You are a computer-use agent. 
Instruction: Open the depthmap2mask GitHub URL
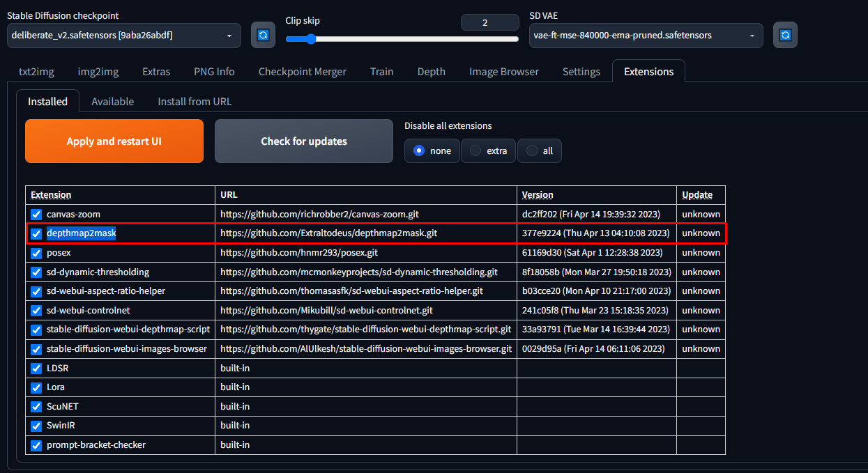[x=329, y=233]
